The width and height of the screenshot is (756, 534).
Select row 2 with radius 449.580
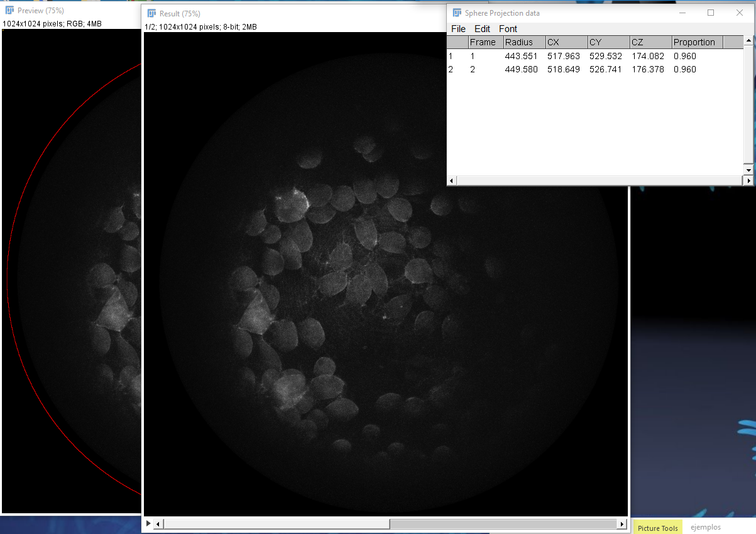[521, 69]
